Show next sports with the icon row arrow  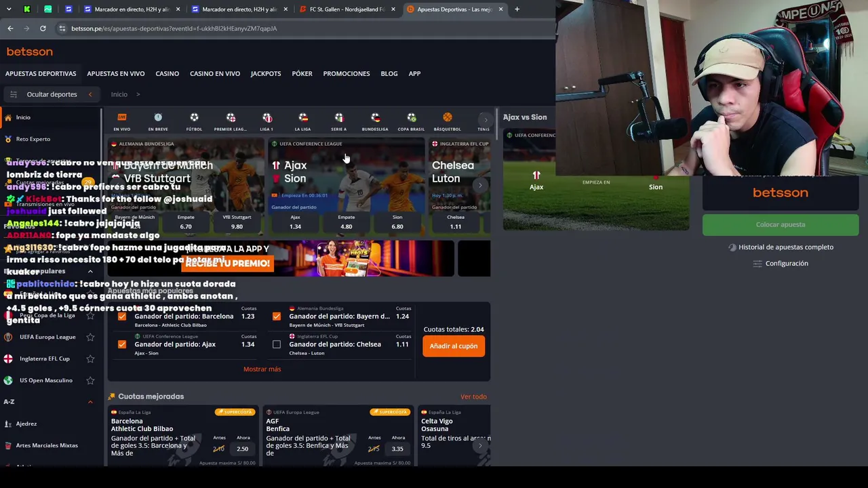pyautogui.click(x=486, y=121)
